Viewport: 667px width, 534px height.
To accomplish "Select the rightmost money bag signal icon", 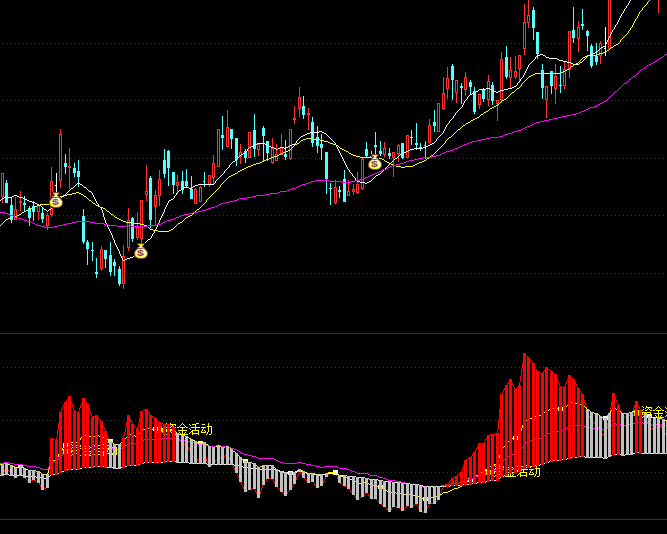I will [375, 163].
